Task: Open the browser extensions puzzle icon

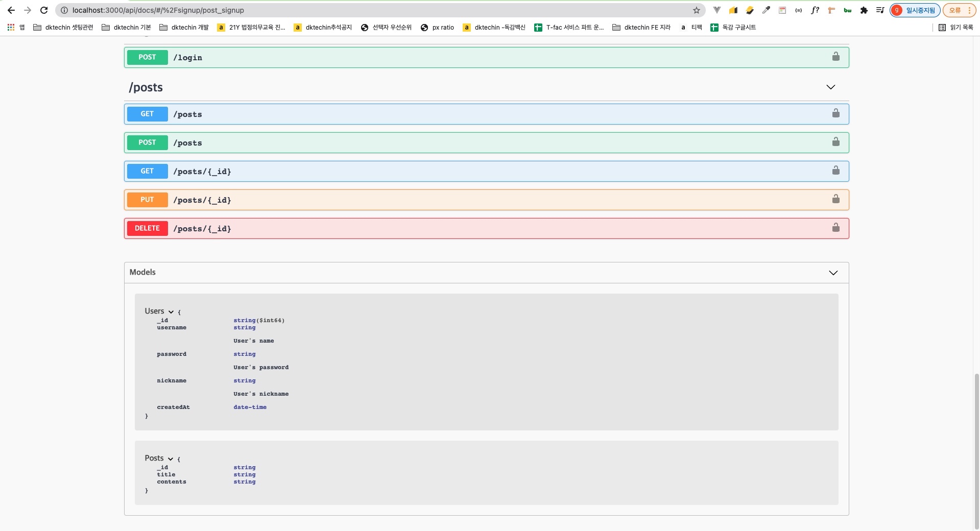Action: click(x=864, y=10)
